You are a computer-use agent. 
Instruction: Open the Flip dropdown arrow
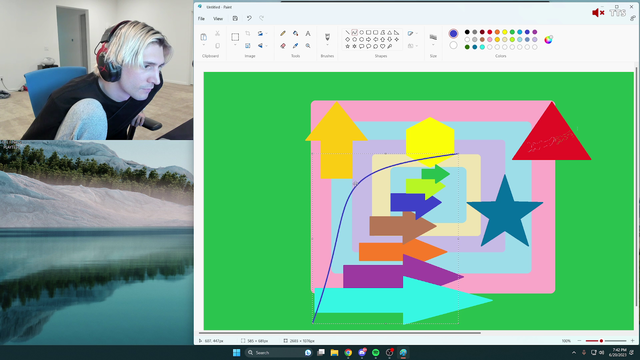coord(267,46)
